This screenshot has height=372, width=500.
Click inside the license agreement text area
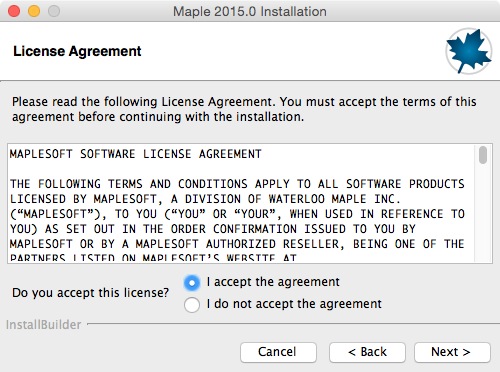coord(241,203)
